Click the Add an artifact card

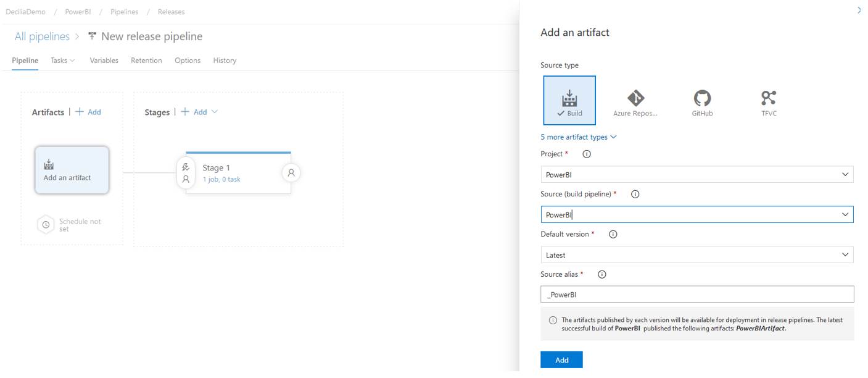[x=72, y=170]
